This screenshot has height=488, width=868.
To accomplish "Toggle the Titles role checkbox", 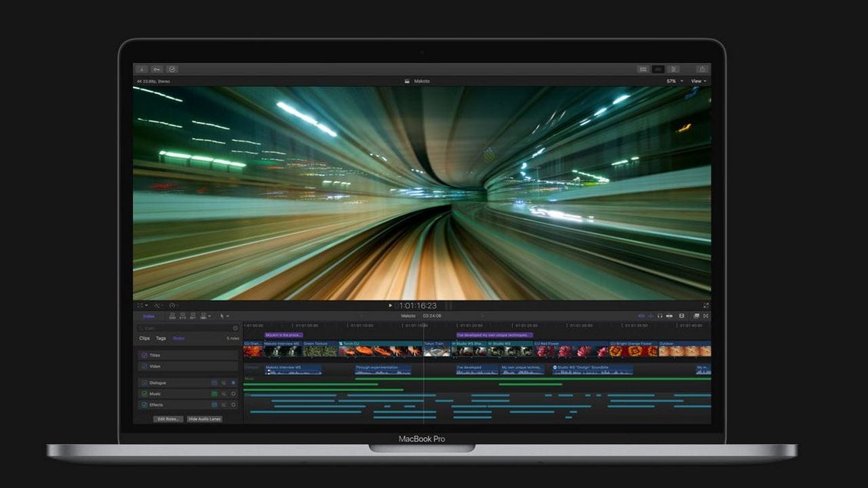I will point(144,355).
